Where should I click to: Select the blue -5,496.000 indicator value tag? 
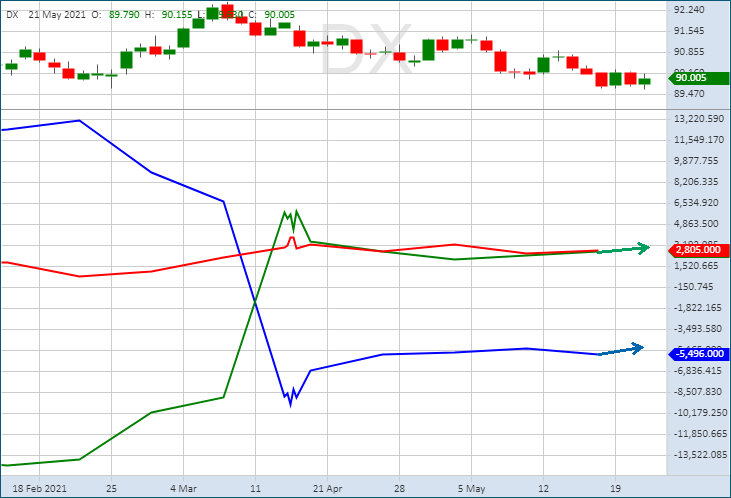694,353
